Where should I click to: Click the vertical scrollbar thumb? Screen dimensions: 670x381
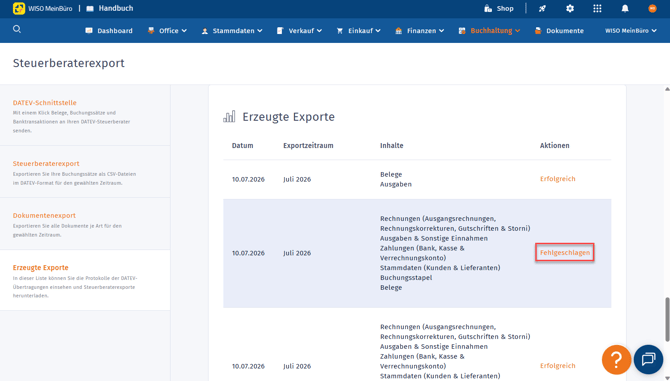pos(667,319)
